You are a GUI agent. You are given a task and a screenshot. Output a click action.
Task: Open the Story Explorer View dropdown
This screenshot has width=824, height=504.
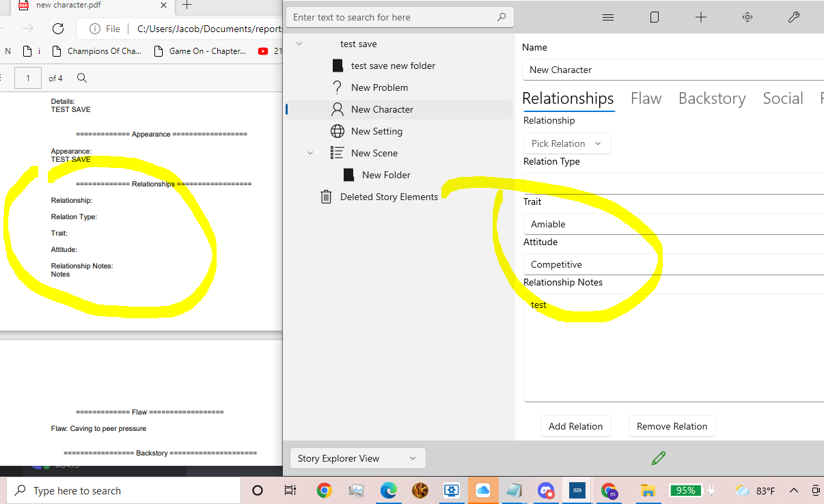[357, 458]
